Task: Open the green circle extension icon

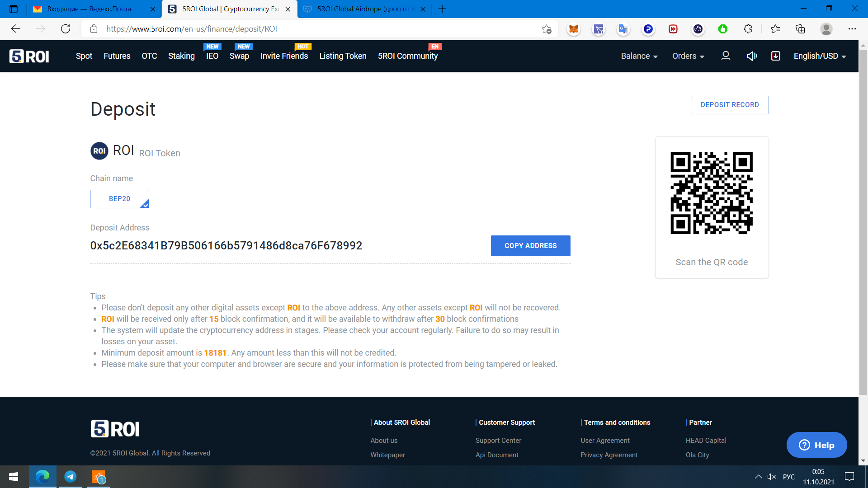Action: 723,29
